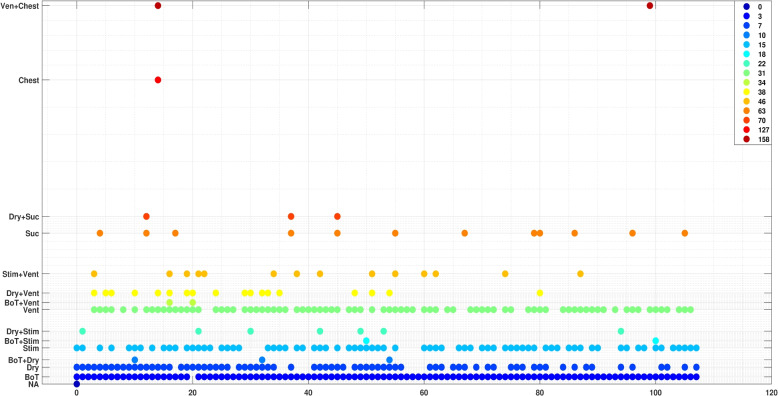Choose the teal legend marker for 22
This screenshot has height=396, width=778.
click(x=746, y=64)
